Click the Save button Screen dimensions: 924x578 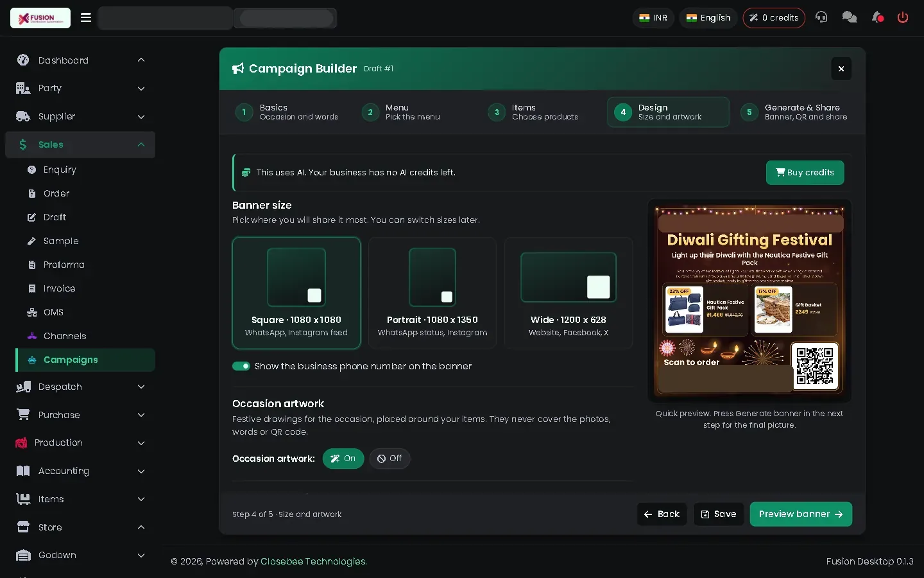[719, 514]
